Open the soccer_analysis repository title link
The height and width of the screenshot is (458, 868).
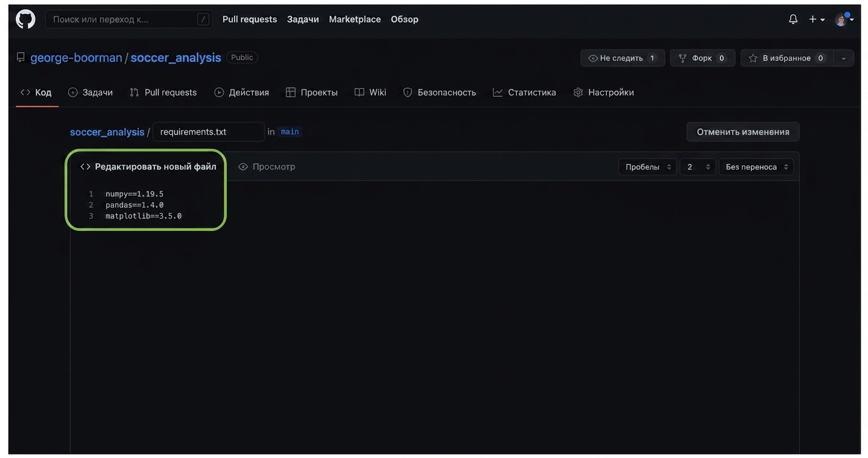pos(176,58)
